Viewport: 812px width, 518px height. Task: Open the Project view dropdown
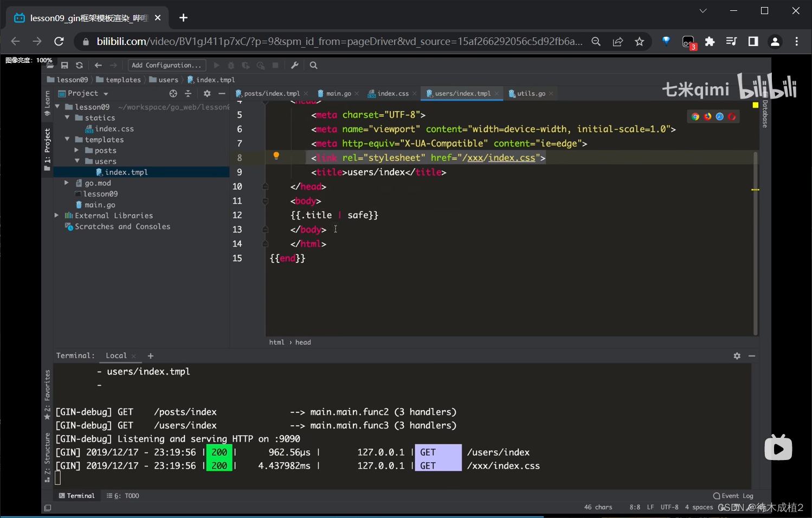coord(86,94)
